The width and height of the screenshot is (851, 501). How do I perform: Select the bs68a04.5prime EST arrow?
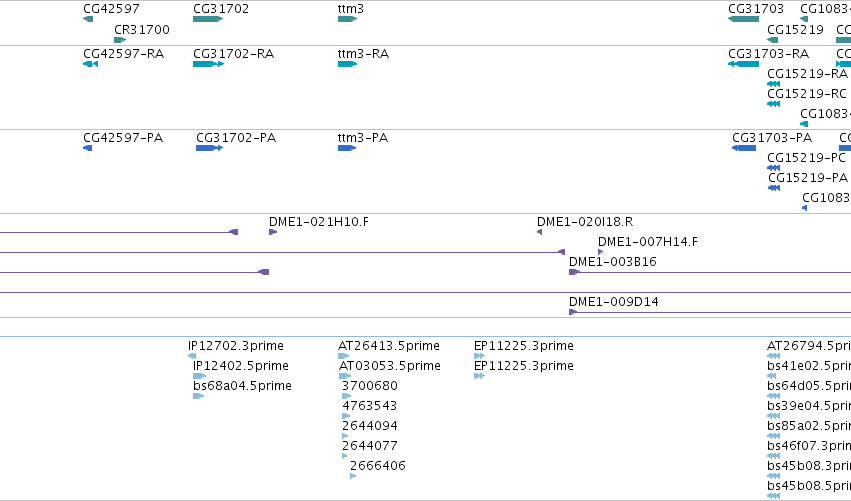(x=198, y=396)
